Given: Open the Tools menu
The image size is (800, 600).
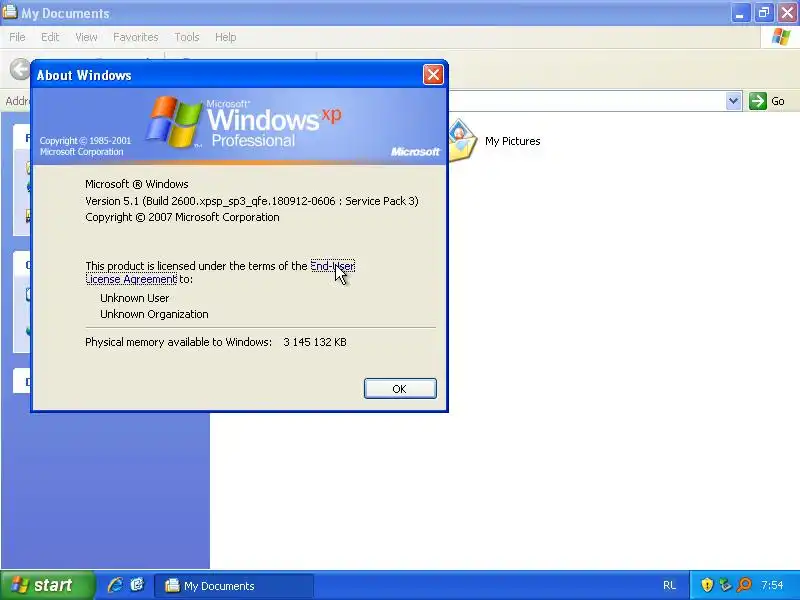Looking at the screenshot, I should pos(187,37).
